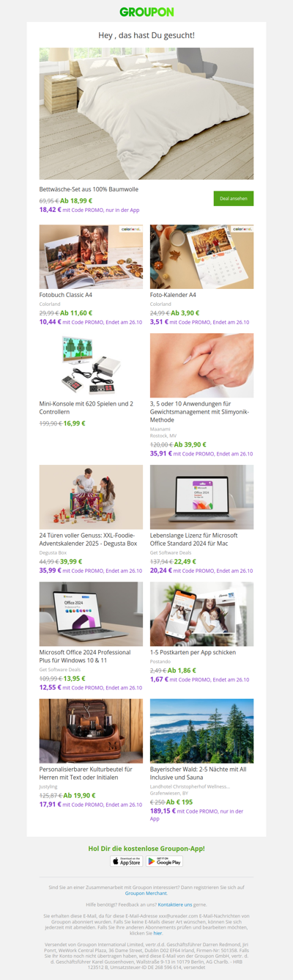Screen dimensions: 293x980
Task: Click the 'Deal ansehen' button
Action: point(234,199)
